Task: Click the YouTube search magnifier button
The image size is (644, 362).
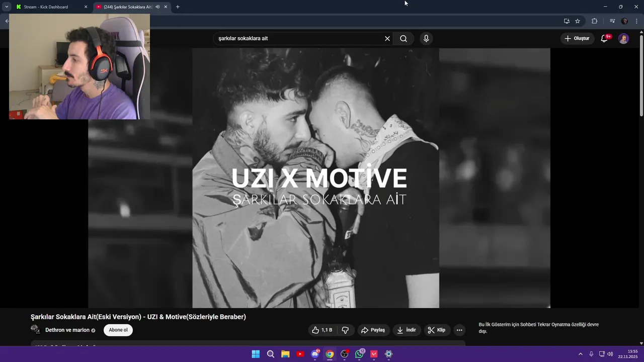Action: [x=404, y=39]
